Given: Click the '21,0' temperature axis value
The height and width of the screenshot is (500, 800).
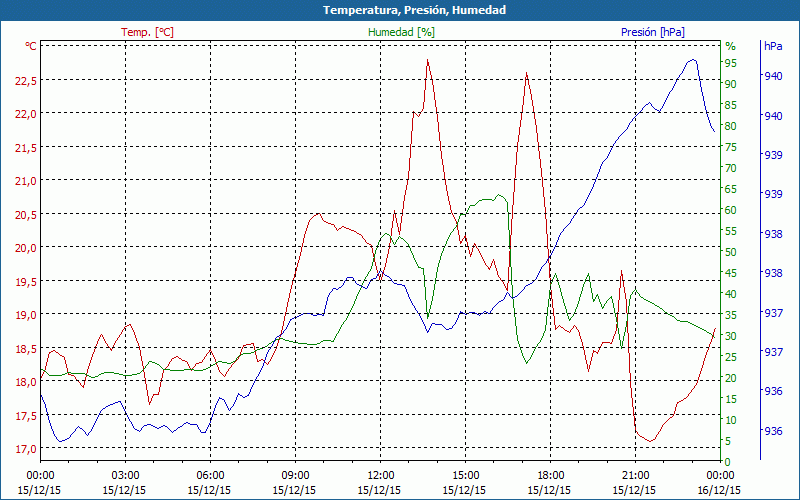Looking at the screenshot, I should pos(24,181).
